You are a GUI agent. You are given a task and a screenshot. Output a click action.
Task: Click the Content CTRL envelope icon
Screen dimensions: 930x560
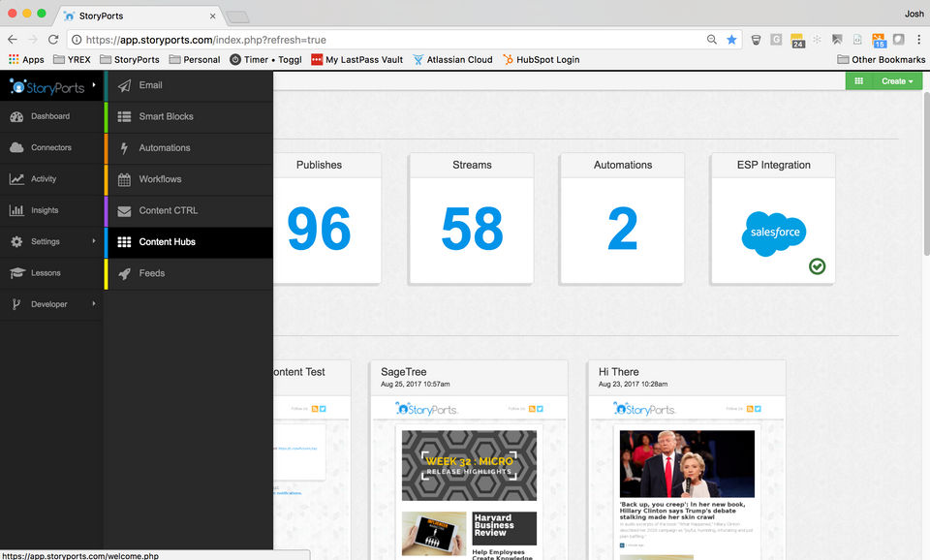124,211
